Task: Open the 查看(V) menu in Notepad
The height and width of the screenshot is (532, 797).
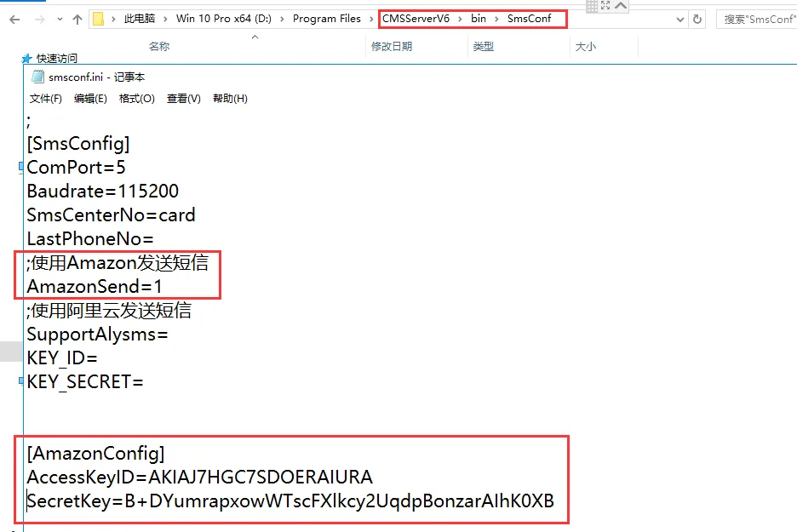Action: [x=183, y=98]
